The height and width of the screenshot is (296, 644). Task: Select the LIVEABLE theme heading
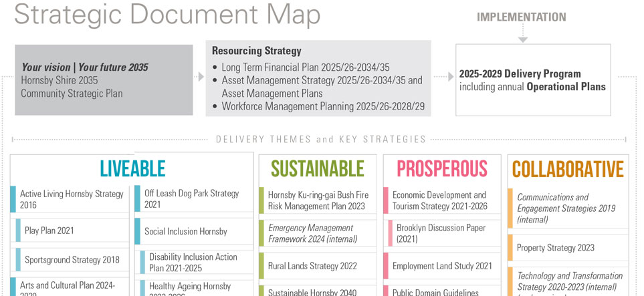(x=132, y=169)
